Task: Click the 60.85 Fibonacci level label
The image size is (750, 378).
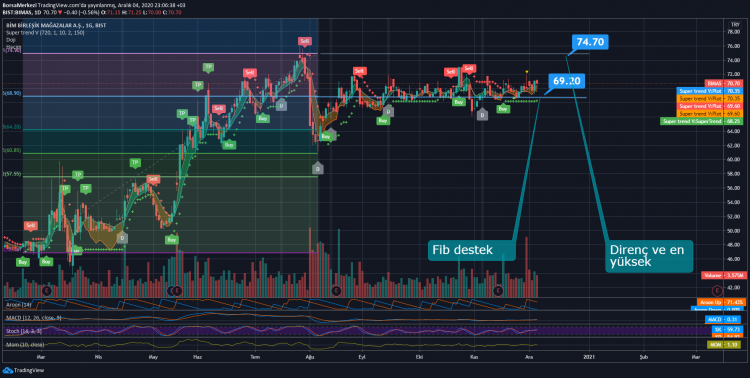Action: [12, 150]
